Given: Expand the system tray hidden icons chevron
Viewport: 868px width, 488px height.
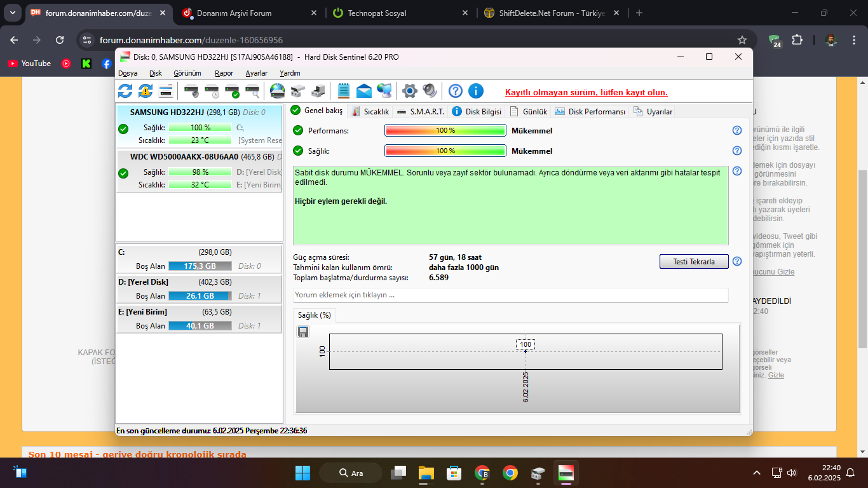Looking at the screenshot, I should [x=757, y=473].
